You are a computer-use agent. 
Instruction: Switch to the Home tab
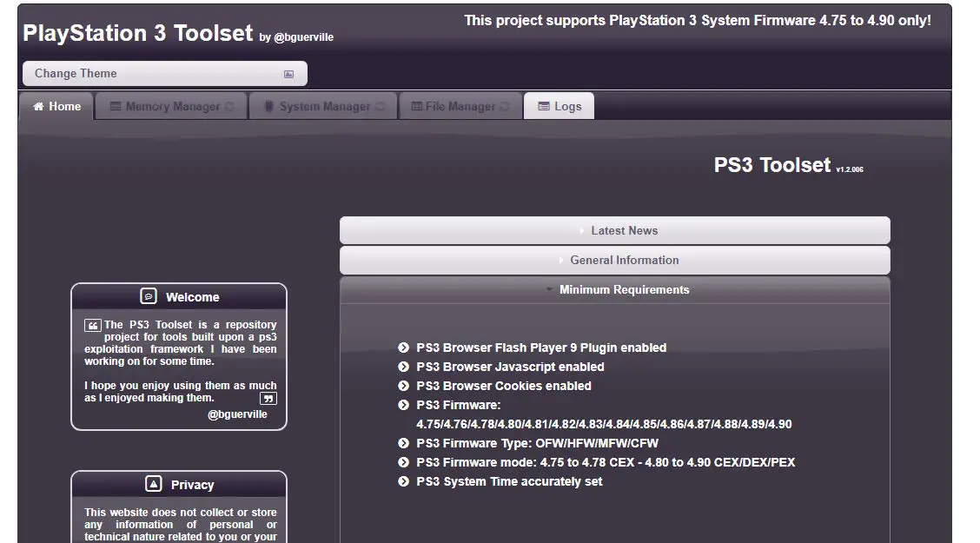tap(56, 106)
